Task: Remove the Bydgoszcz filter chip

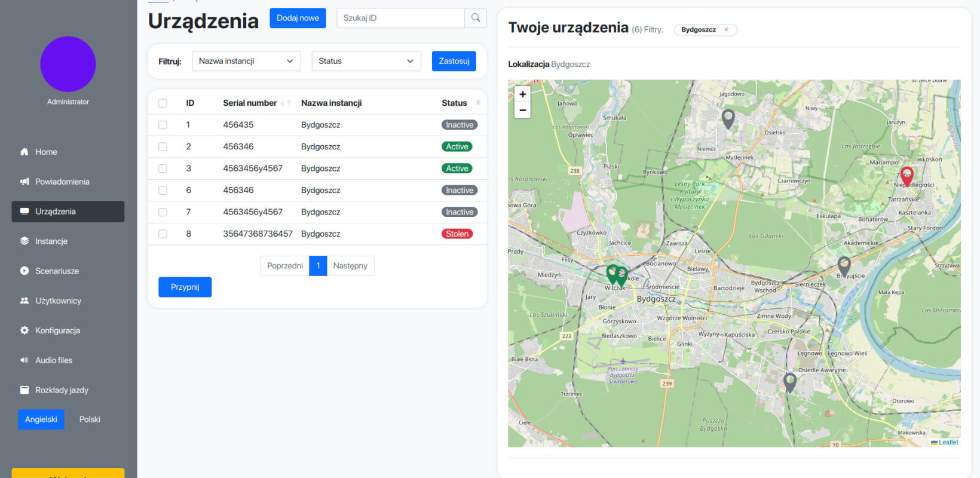Action: point(726,30)
